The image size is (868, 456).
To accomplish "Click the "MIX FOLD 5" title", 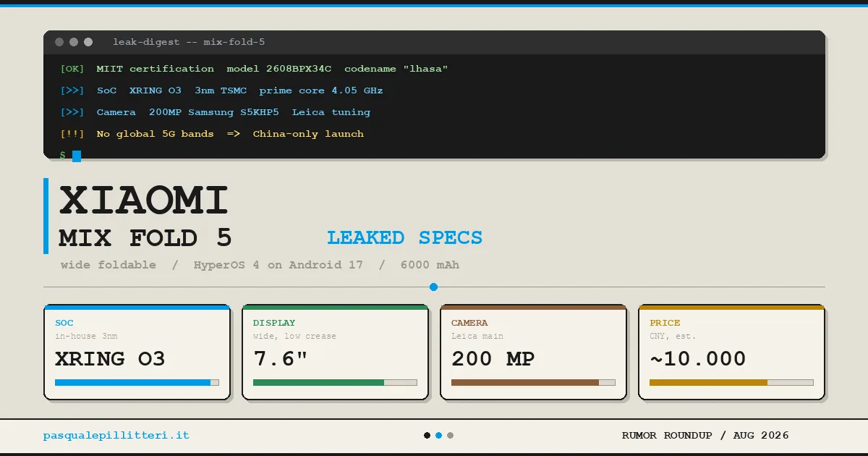I will 145,237.
